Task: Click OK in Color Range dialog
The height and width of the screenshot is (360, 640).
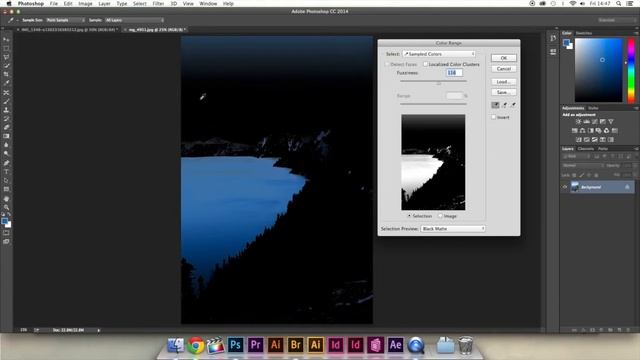Action: [504, 58]
